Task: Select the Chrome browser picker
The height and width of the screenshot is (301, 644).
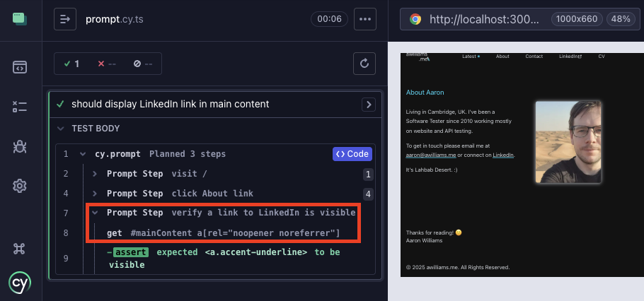Action: [x=415, y=19]
